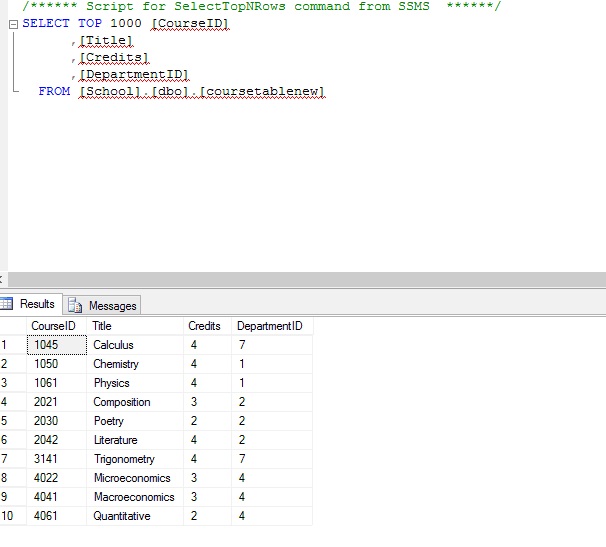Click the DepartmentID value in Trigonometry row

272,458
